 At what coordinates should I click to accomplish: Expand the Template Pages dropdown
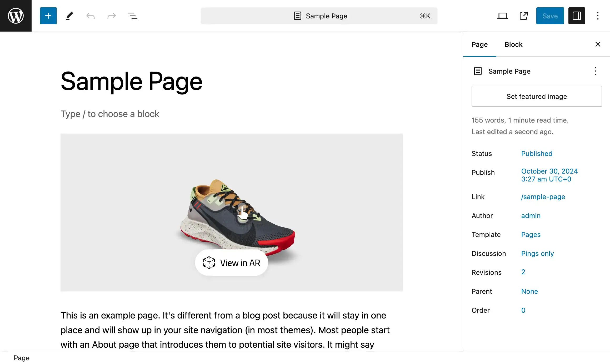pyautogui.click(x=531, y=234)
